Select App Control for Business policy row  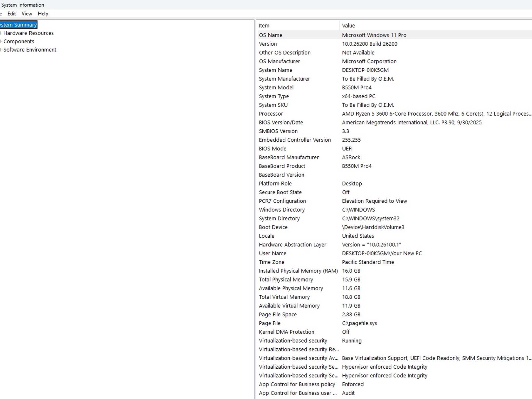(297, 384)
